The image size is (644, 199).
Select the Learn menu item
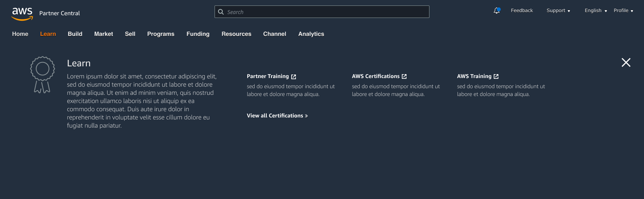point(48,34)
